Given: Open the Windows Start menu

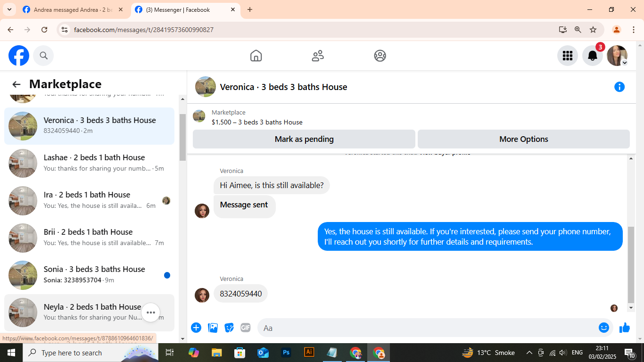Looking at the screenshot, I should point(11,353).
